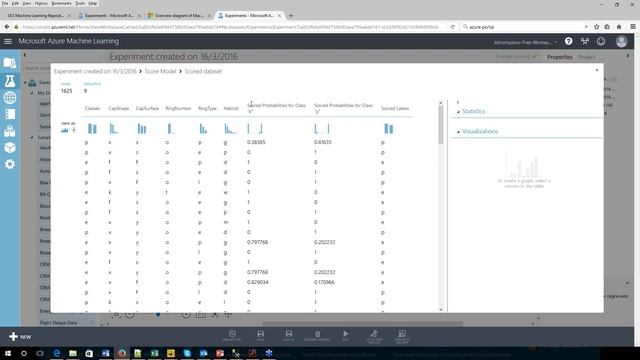View the Classes column histogram thumbnail
640x360 pixels.
(92, 129)
